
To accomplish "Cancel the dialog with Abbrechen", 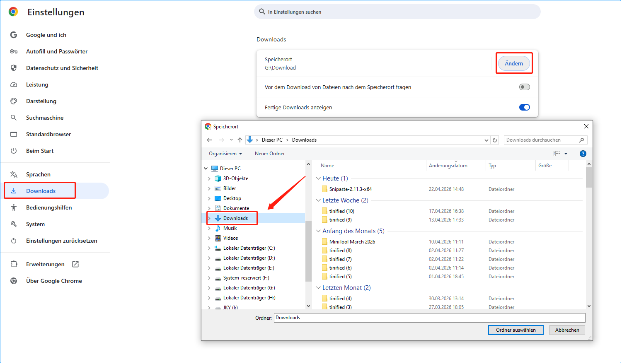I will pyautogui.click(x=567, y=330).
